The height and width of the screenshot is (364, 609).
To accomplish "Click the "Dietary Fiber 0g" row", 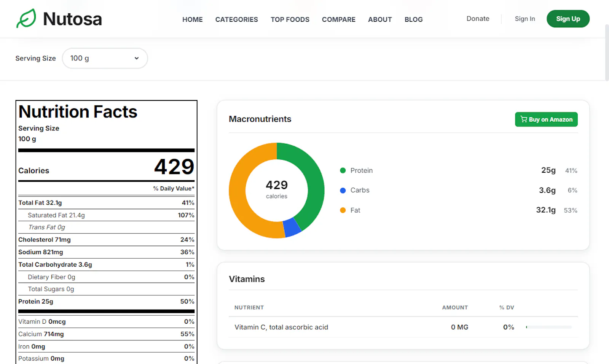I will coord(106,277).
